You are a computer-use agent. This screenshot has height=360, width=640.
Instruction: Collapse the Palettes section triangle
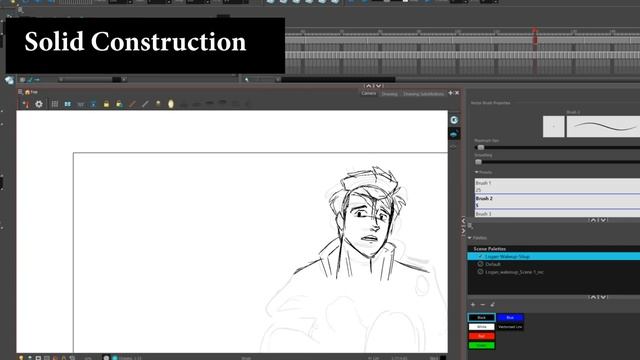(x=470, y=238)
